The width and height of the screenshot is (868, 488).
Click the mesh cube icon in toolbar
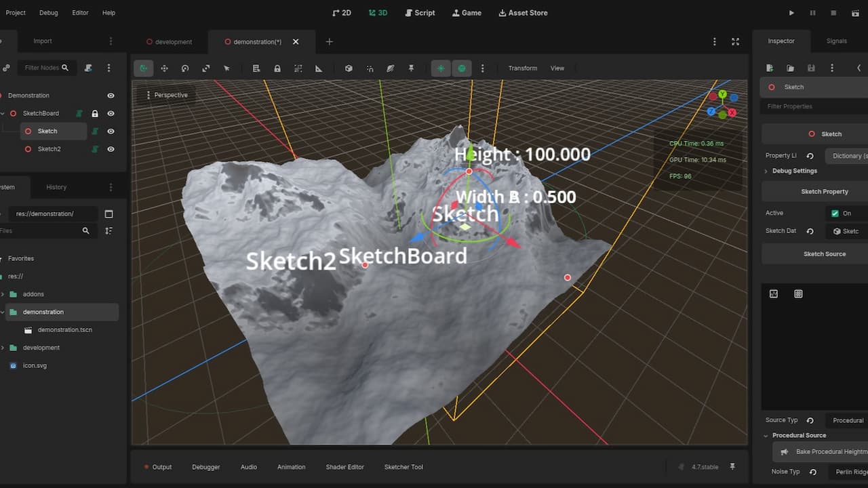pos(349,68)
